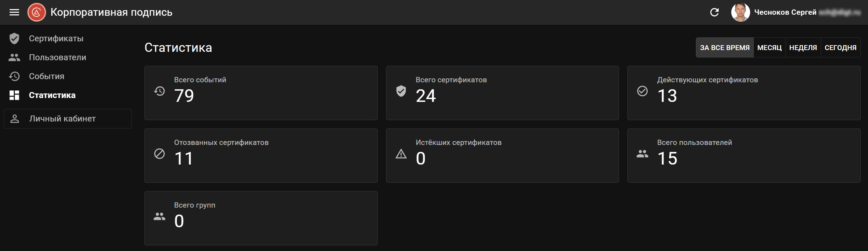Click the Всего событий card label
This screenshot has width=868, height=251.
(200, 80)
